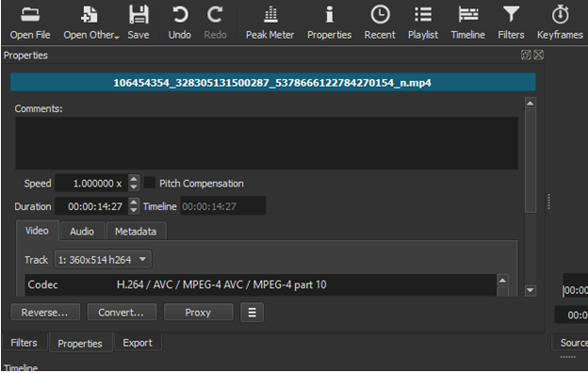Viewport: 588px width, 373px height.
Task: Decrease Speed with the down stepper arrow
Action: click(x=134, y=187)
